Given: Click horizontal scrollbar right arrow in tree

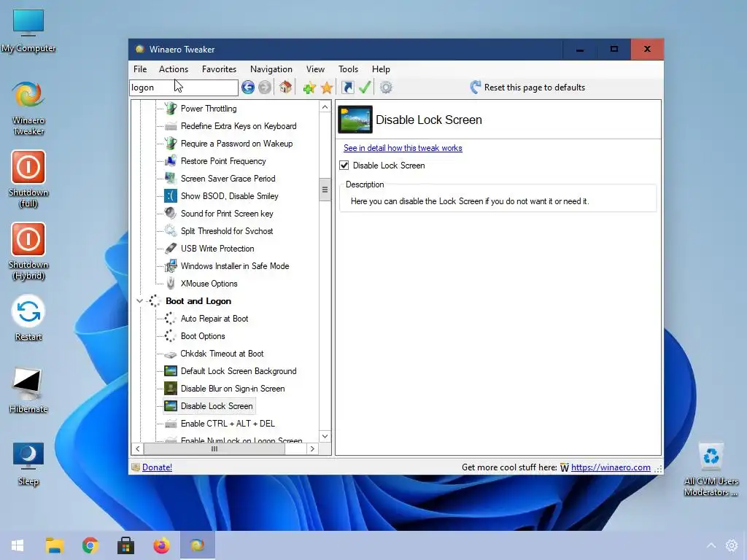Looking at the screenshot, I should (312, 448).
